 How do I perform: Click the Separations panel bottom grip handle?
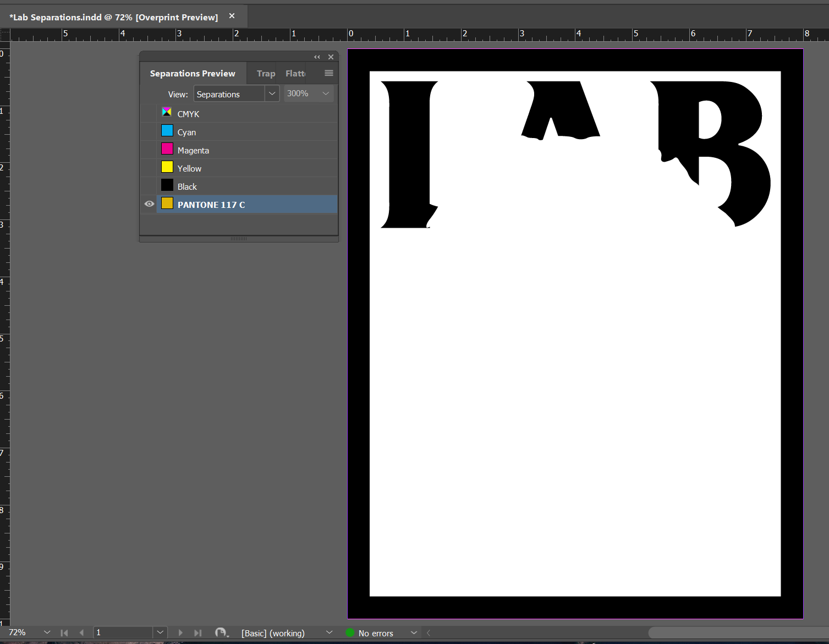click(x=239, y=239)
